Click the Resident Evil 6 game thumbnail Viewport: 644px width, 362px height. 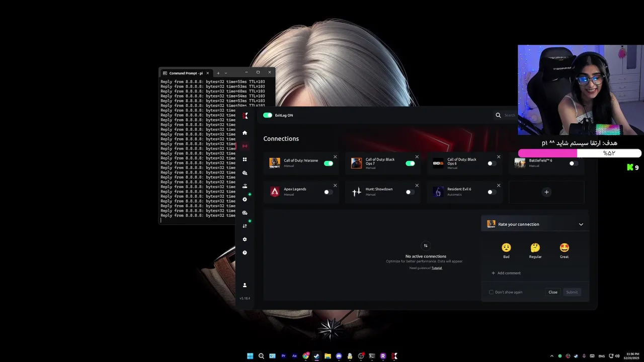point(438,192)
